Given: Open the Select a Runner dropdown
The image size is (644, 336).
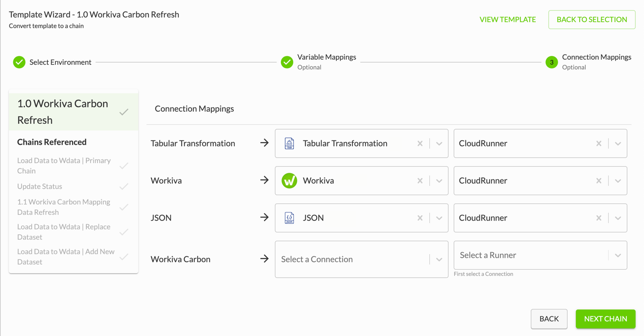Looking at the screenshot, I should [x=540, y=255].
